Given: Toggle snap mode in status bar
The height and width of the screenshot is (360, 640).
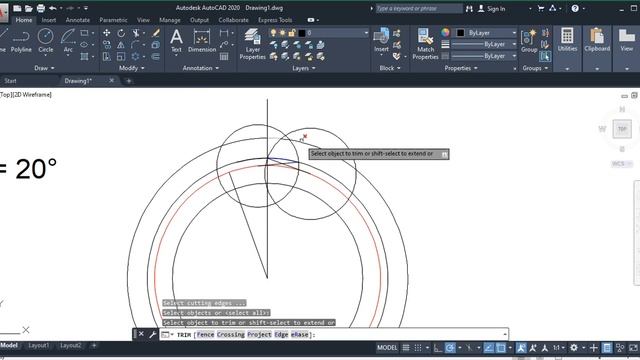Looking at the screenshot, I should tap(418, 348).
